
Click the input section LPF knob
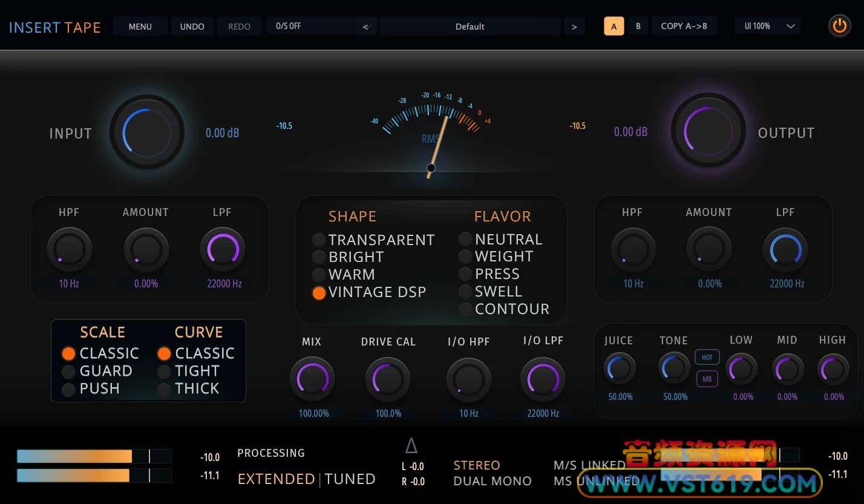[x=223, y=249]
